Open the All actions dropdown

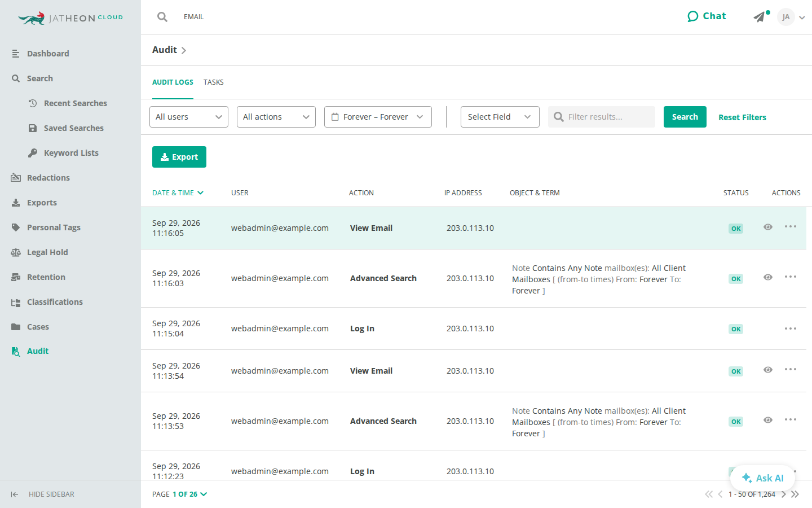276,117
